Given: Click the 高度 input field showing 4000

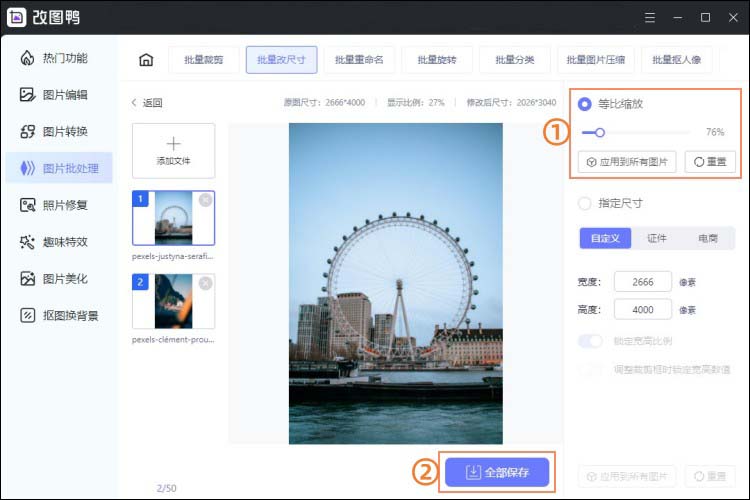Looking at the screenshot, I should click(643, 310).
